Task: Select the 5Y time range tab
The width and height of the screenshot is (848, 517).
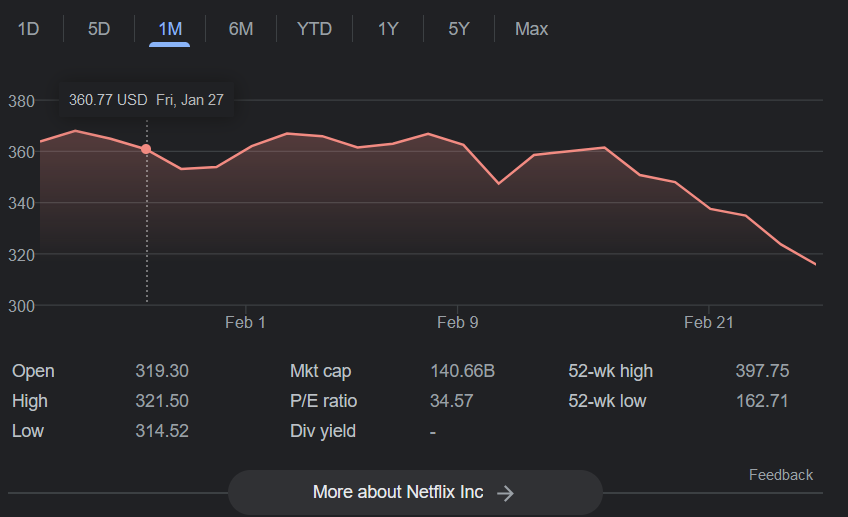Action: [x=459, y=29]
